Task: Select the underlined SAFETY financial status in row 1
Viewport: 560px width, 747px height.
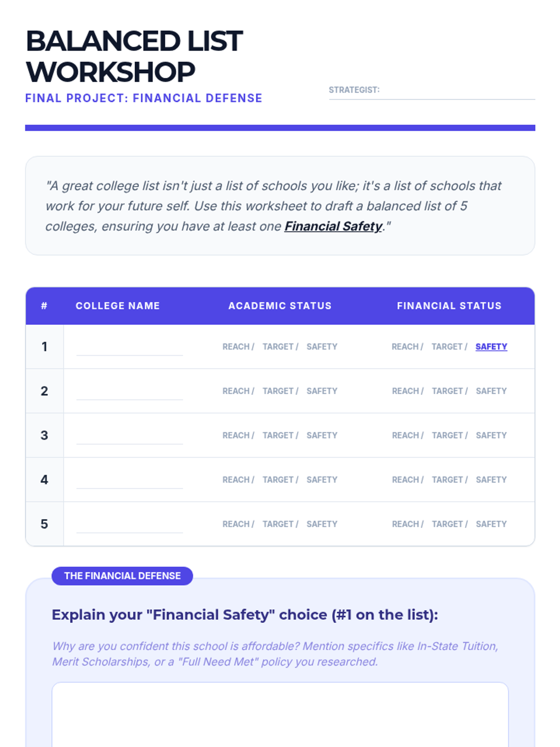Action: 491,347
